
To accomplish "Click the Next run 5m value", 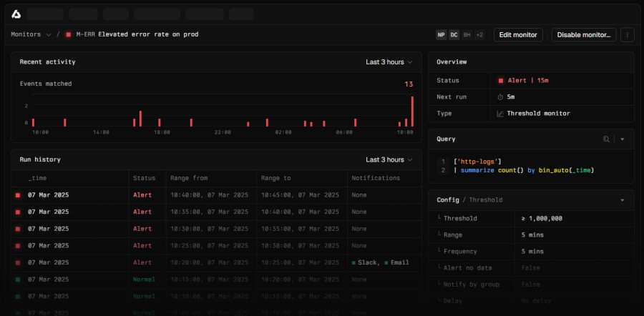I will 510,97.
